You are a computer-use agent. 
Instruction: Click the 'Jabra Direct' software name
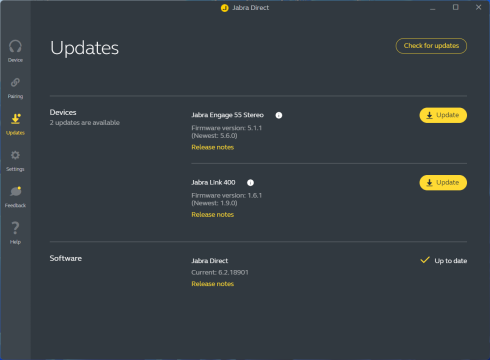coord(210,261)
